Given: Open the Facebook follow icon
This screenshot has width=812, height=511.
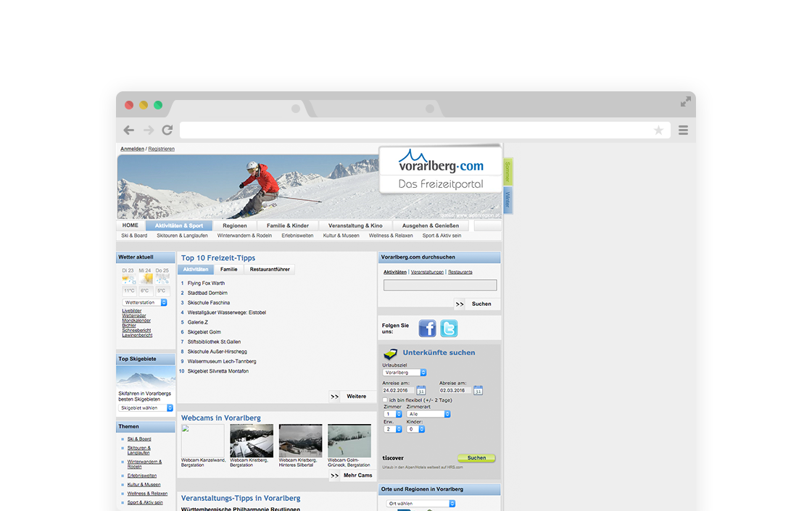Looking at the screenshot, I should coord(427,328).
